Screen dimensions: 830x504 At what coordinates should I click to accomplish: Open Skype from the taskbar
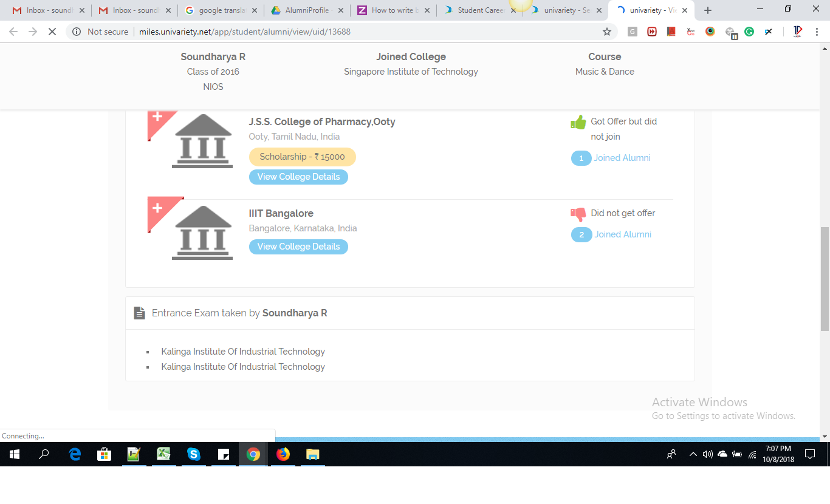click(194, 454)
